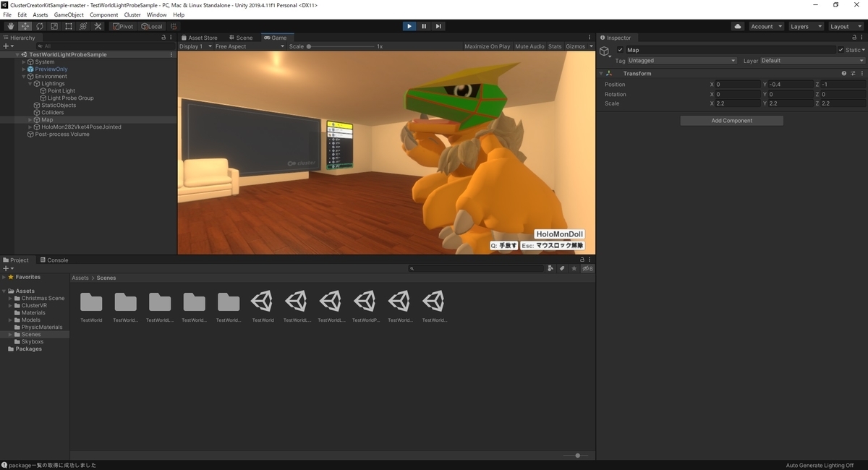Open custom editor tools
Image resolution: width=868 pixels, height=470 pixels.
[x=98, y=26]
